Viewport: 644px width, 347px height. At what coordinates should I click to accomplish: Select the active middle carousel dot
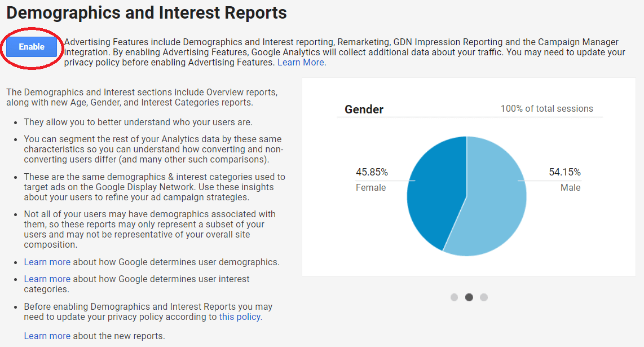[469, 297]
